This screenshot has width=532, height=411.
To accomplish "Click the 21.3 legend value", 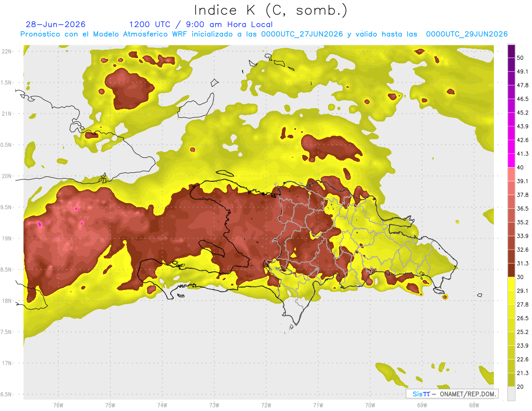I will tap(522, 373).
